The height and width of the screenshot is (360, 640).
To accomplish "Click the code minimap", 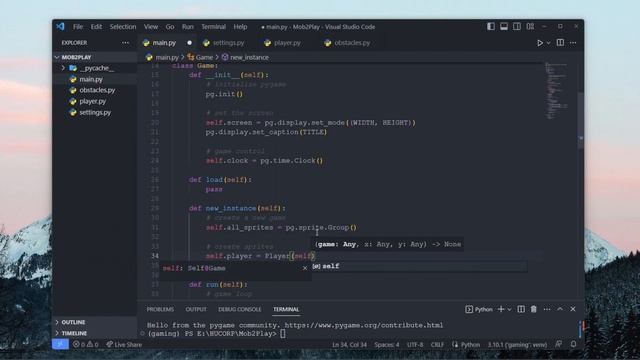I will coord(557,91).
